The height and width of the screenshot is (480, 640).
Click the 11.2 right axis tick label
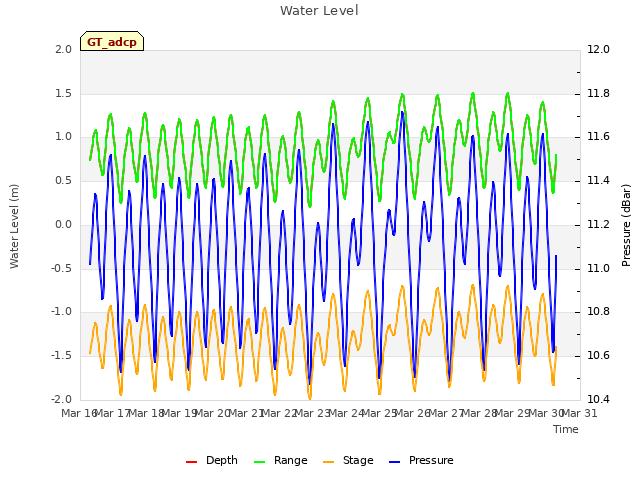pyautogui.click(x=598, y=225)
